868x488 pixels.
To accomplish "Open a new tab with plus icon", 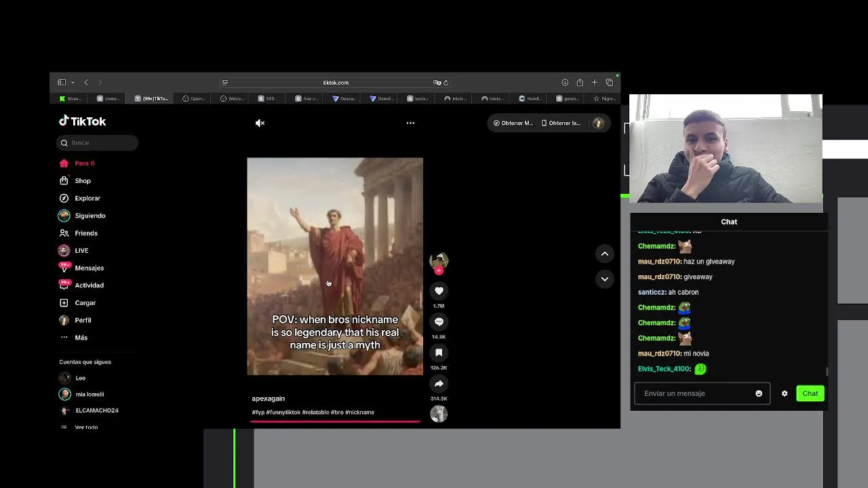I will coord(595,82).
